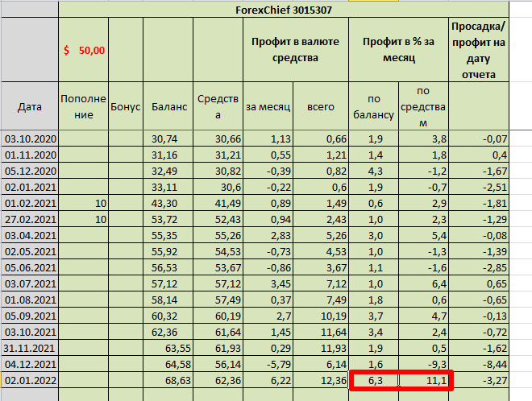Select date cell 04.12.2021

click(30, 364)
